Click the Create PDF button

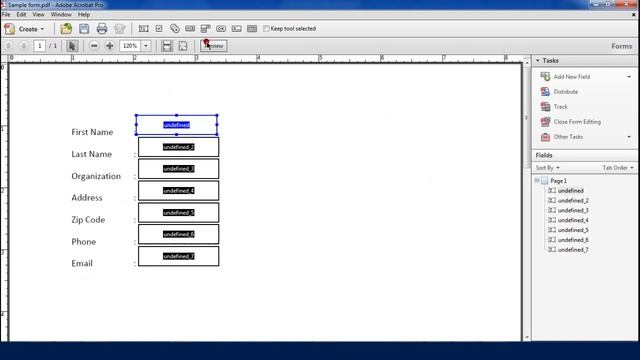click(x=24, y=29)
